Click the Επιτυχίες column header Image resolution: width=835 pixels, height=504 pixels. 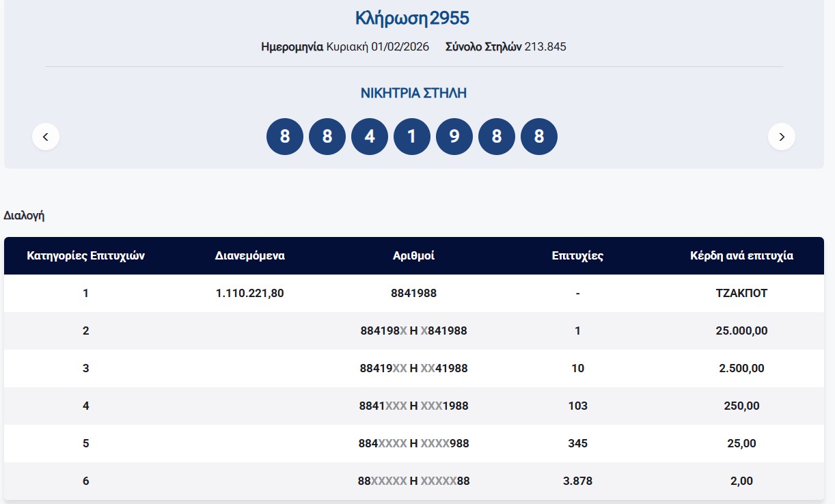point(577,256)
